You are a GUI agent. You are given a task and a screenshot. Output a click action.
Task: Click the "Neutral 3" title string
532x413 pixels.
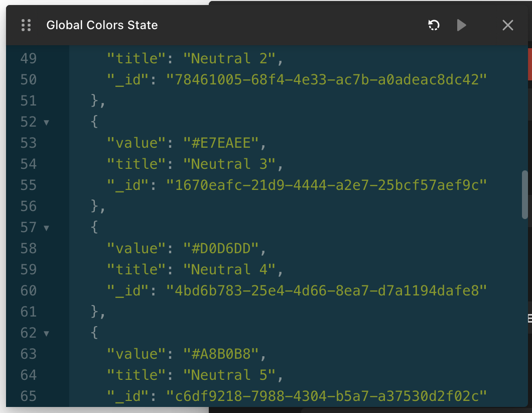[x=229, y=164]
